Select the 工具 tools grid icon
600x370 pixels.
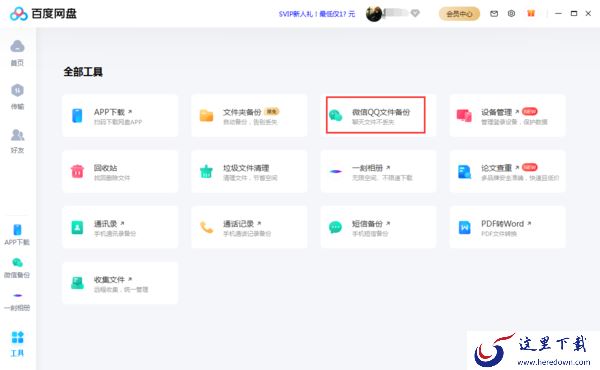(x=17, y=337)
